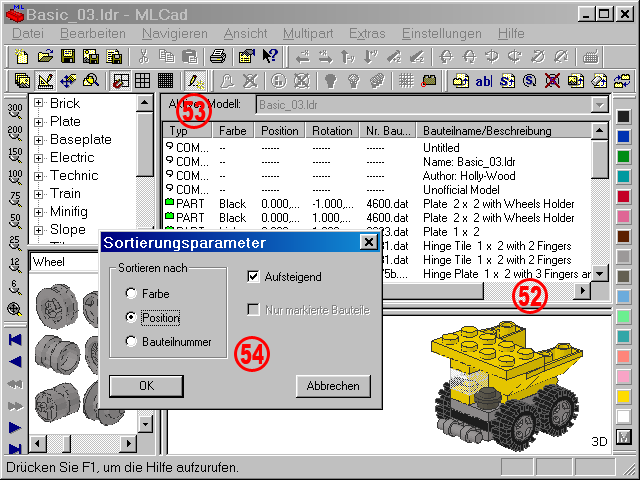Pick the red color swatch

[x=623, y=196]
